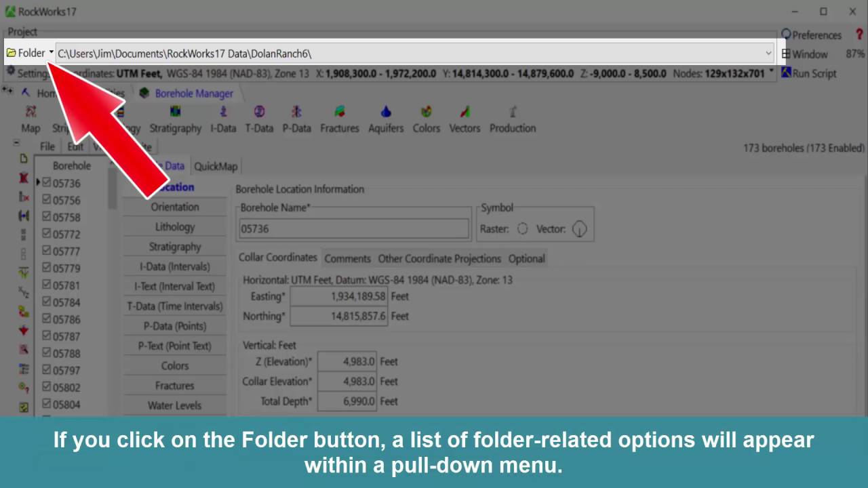Toggle checkbox for borehole 05758

point(47,216)
